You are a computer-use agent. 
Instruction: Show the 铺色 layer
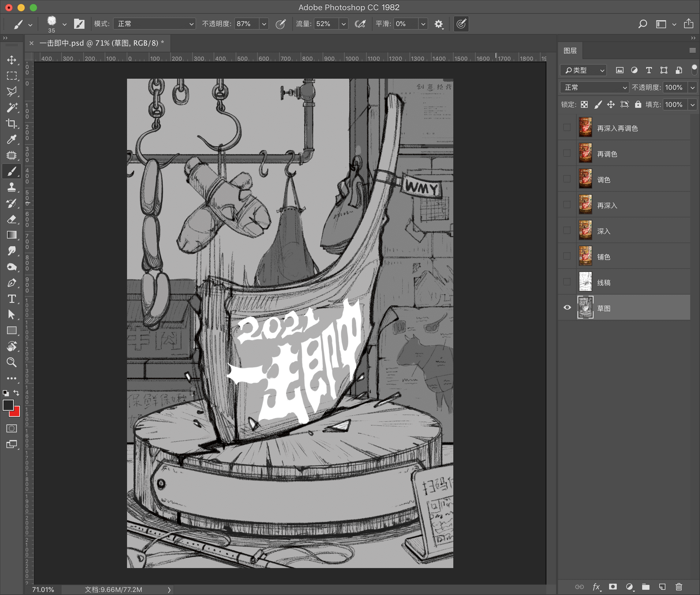(x=567, y=256)
